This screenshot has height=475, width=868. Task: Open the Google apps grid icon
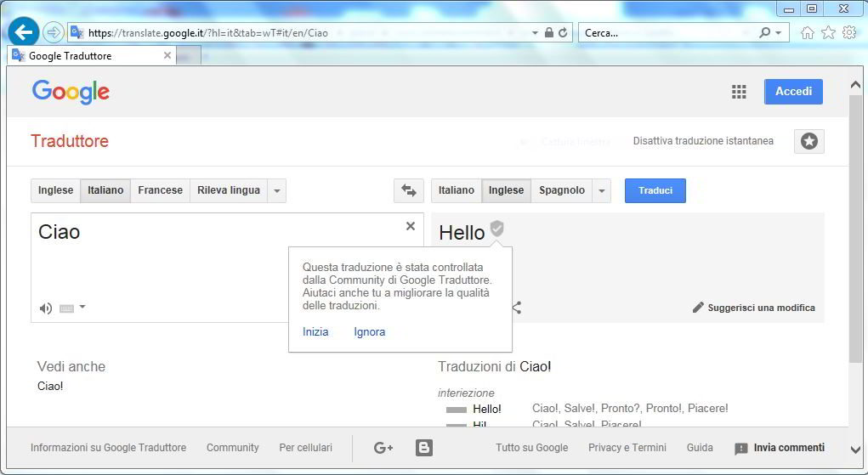739,92
